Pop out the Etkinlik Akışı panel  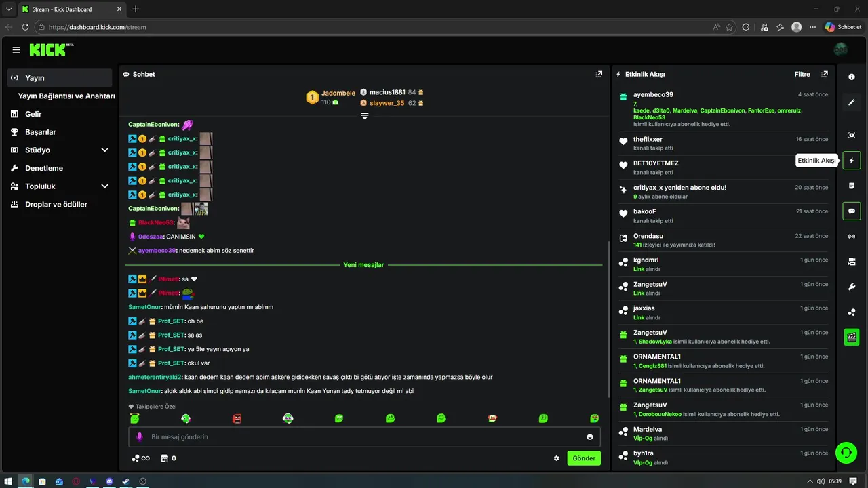pos(825,74)
